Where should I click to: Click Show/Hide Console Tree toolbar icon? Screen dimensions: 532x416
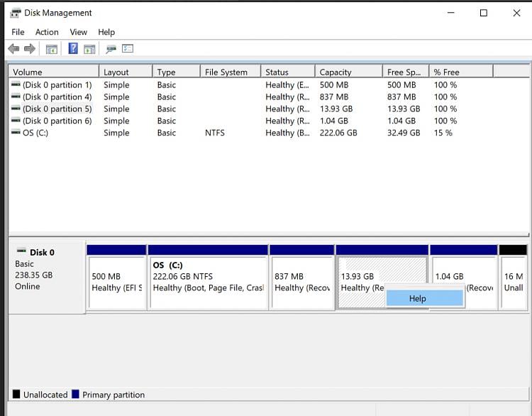(x=51, y=49)
